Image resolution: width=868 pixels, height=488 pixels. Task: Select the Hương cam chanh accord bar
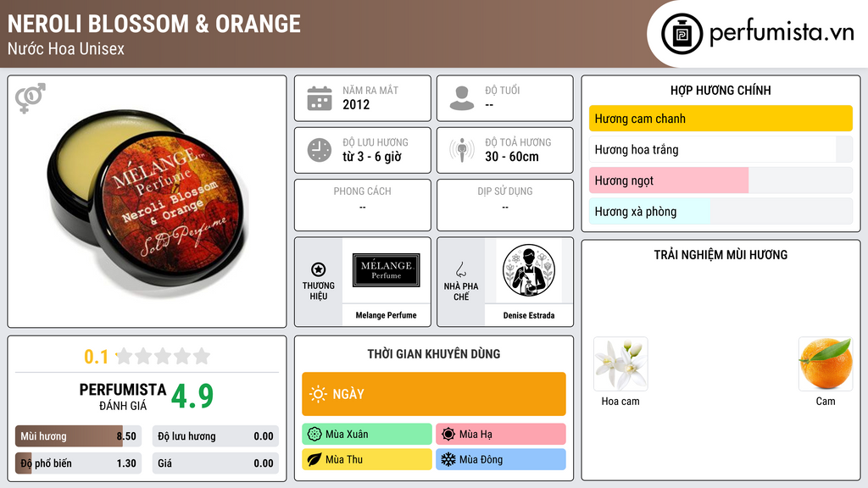click(721, 119)
